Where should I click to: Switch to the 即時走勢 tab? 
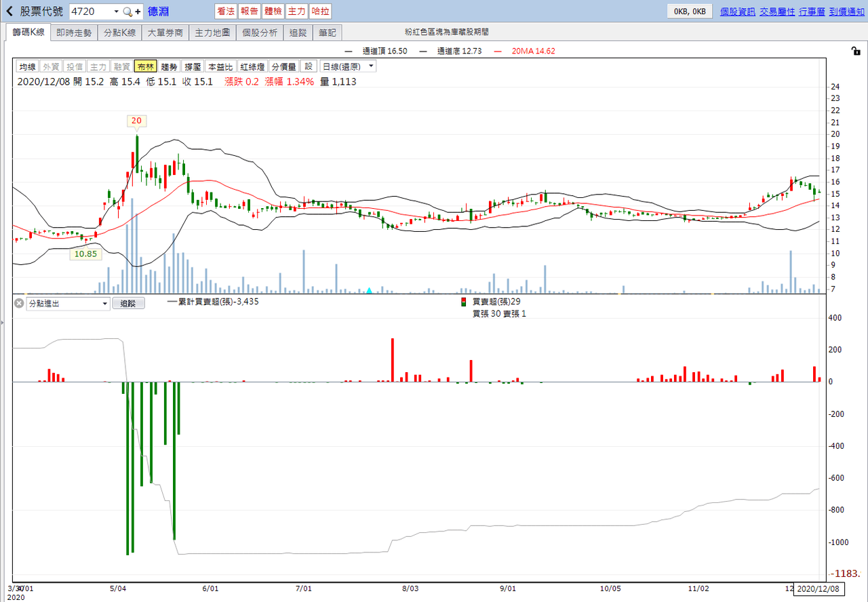(74, 33)
